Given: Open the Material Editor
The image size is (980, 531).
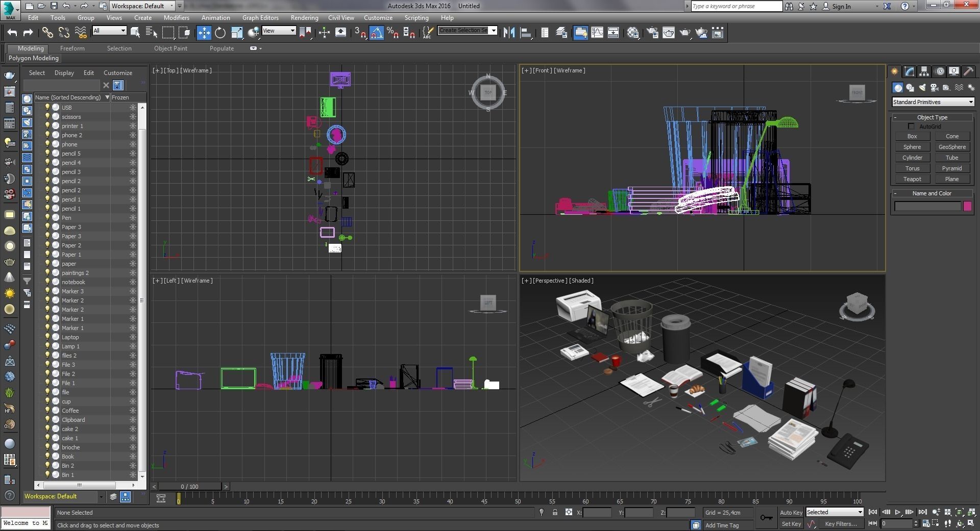Looking at the screenshot, I should 633,33.
